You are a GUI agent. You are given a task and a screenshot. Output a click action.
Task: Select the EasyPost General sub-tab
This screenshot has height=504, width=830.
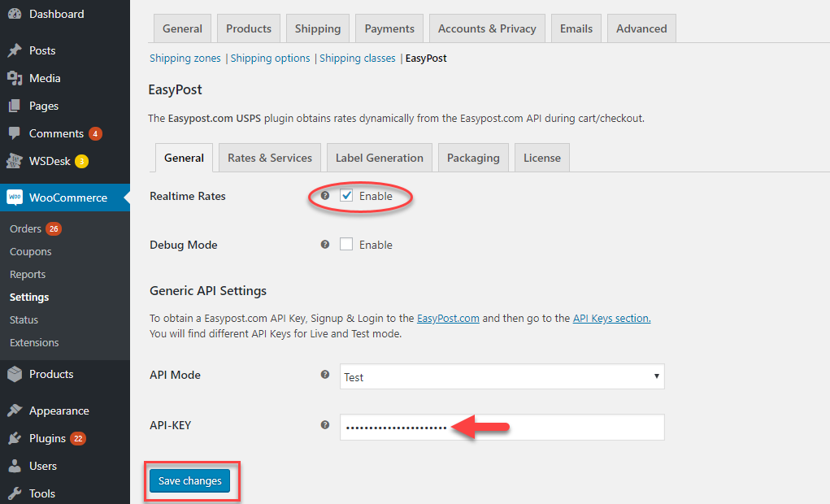[185, 158]
